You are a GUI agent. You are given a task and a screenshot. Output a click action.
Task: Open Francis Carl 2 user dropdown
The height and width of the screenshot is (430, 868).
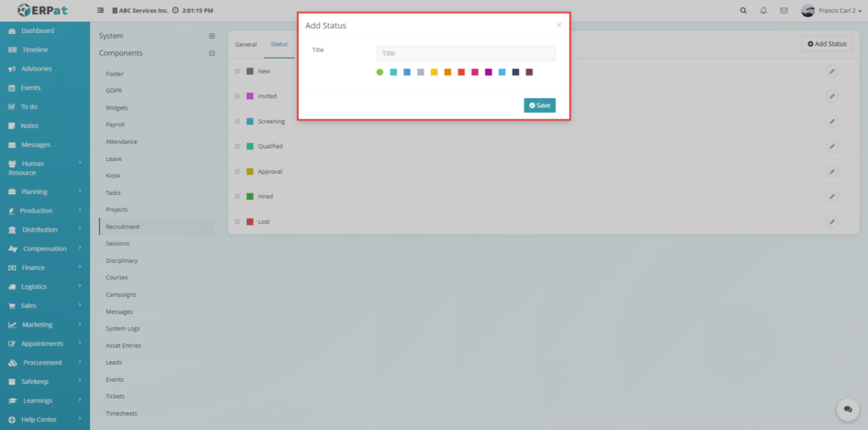pyautogui.click(x=840, y=10)
